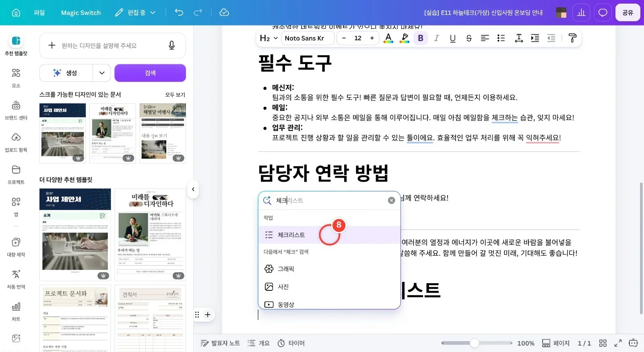Open the Magic Switch menu
644x352 pixels.
(x=81, y=12)
